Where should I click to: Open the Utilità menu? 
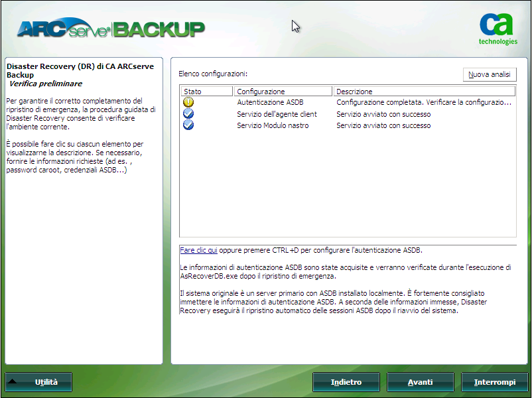(x=38, y=382)
